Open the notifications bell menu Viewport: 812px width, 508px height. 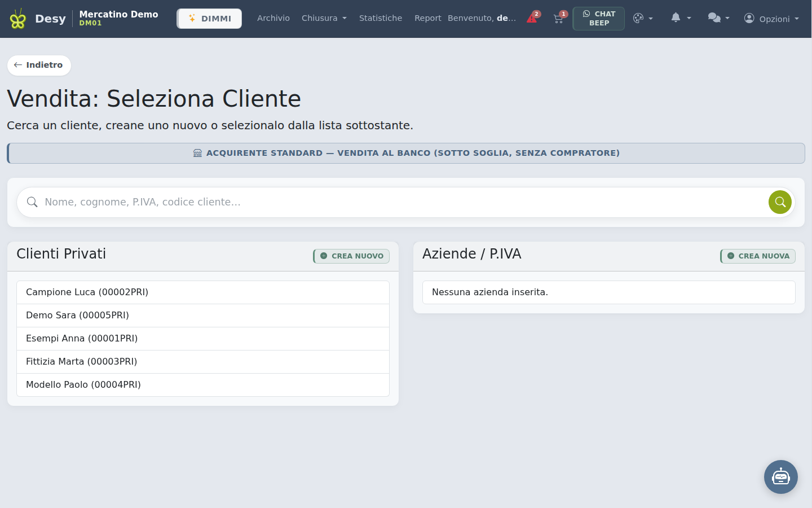point(681,18)
